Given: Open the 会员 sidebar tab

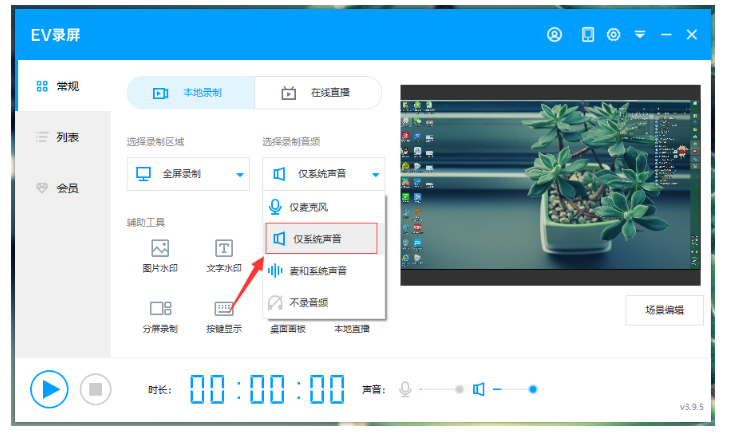Looking at the screenshot, I should (63, 188).
